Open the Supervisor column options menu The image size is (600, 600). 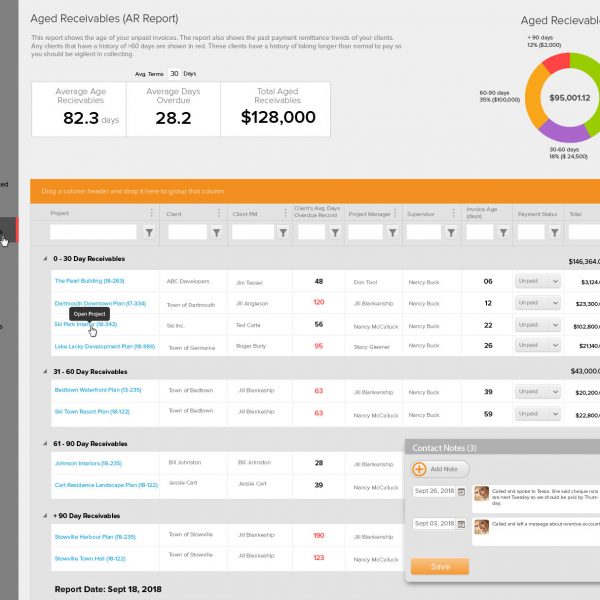(453, 213)
